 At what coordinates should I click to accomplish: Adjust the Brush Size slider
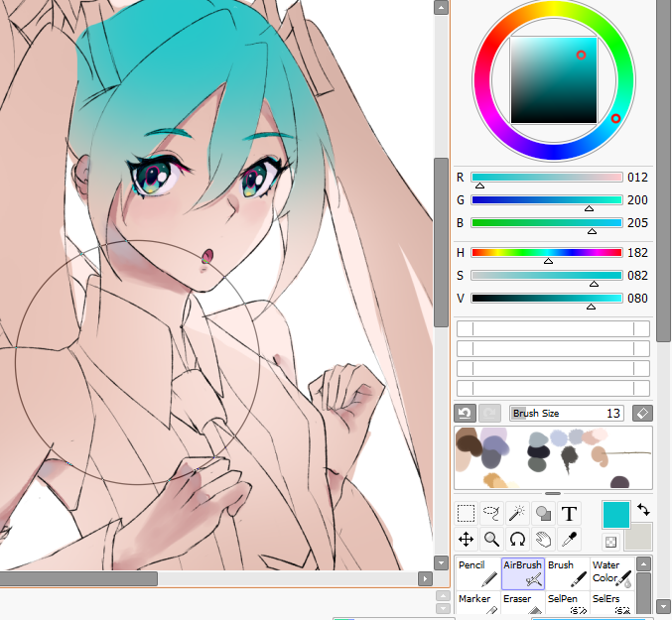coord(567,414)
